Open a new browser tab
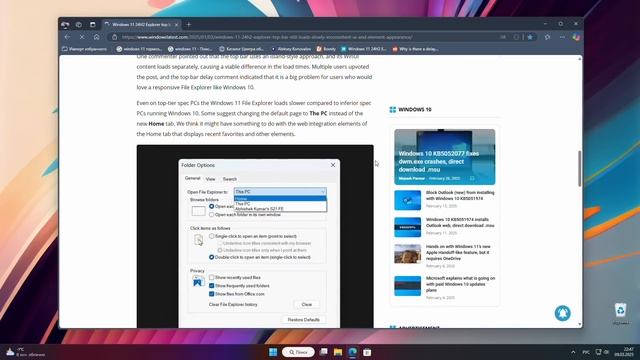 (x=189, y=25)
